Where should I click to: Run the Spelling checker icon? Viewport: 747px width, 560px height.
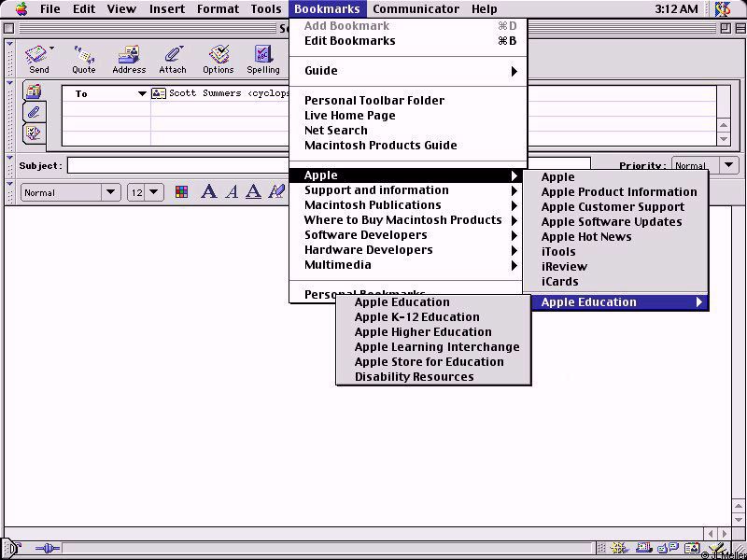pyautogui.click(x=262, y=55)
